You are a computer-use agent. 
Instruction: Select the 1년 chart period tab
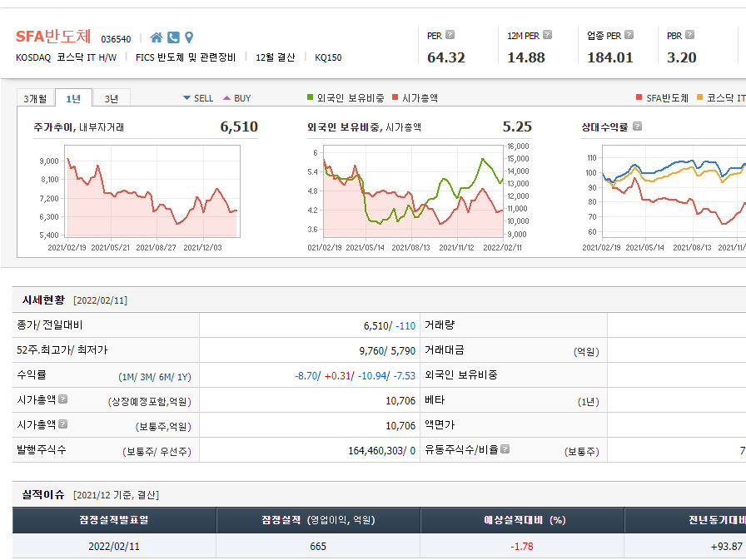(74, 98)
